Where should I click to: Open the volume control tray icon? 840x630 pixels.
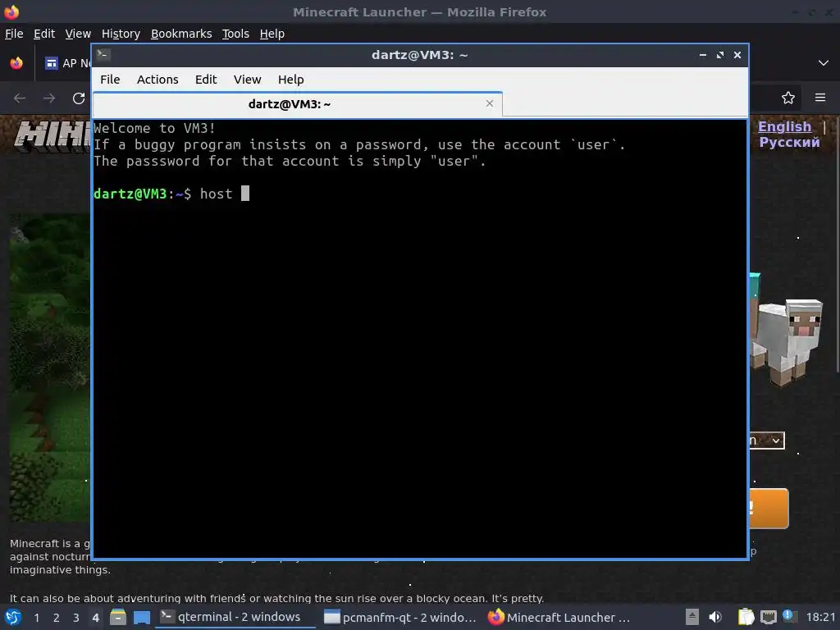click(x=715, y=617)
